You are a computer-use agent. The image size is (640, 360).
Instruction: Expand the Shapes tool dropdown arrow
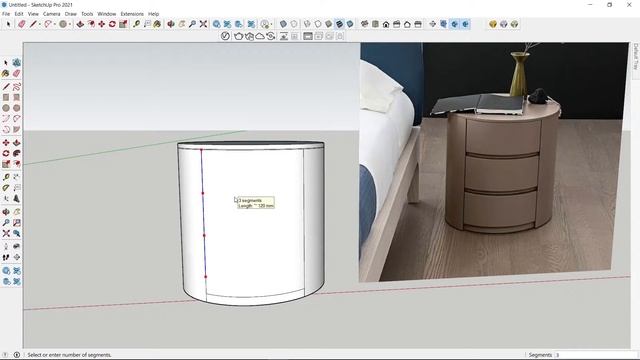tap(69, 24)
